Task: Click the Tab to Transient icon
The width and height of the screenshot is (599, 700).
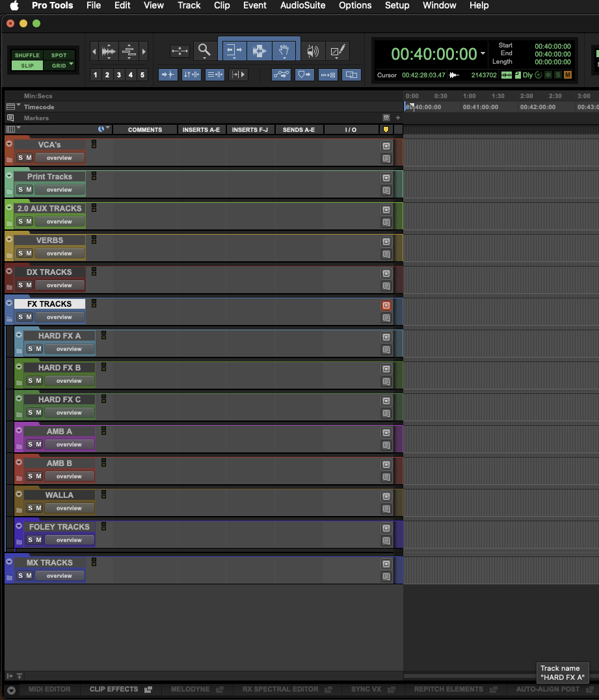Action: (x=168, y=74)
